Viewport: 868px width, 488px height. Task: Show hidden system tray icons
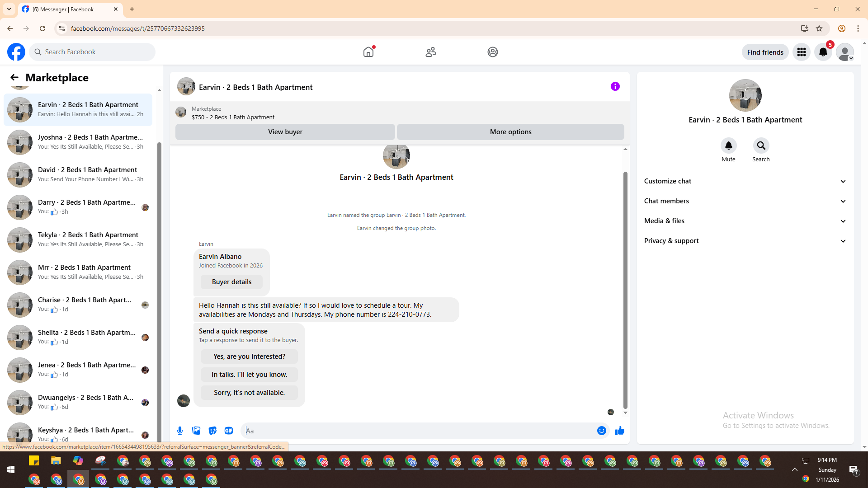click(794, 470)
